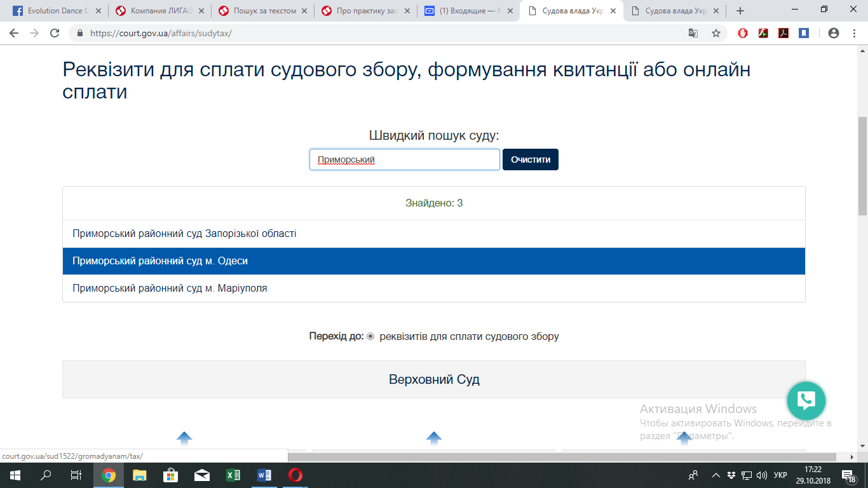
Task: Click the translate page icon in address bar
Action: [693, 33]
